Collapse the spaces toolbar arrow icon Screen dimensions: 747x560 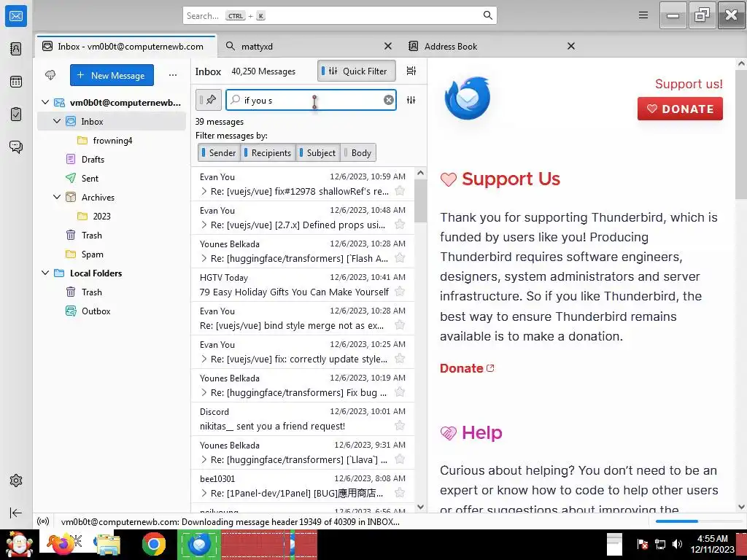point(16,513)
